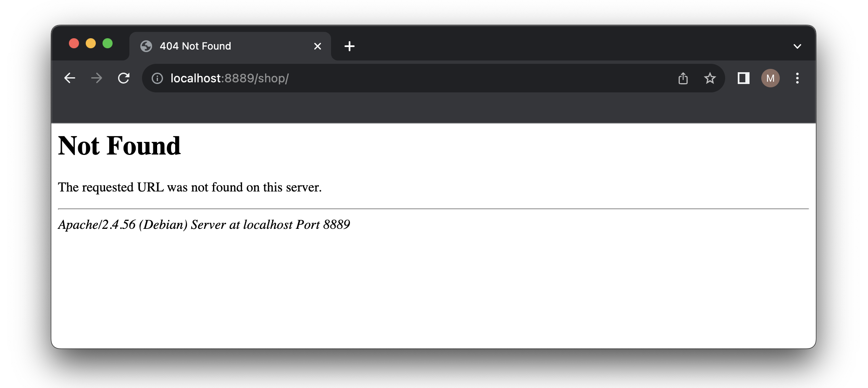
Task: Click the back navigation arrow
Action: pyautogui.click(x=70, y=78)
